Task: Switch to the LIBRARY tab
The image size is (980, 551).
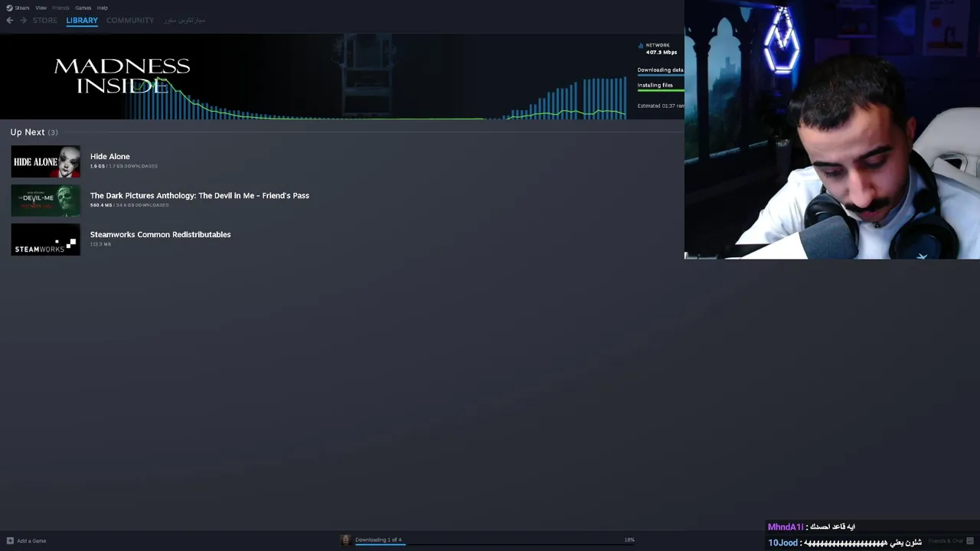Action: click(82, 20)
